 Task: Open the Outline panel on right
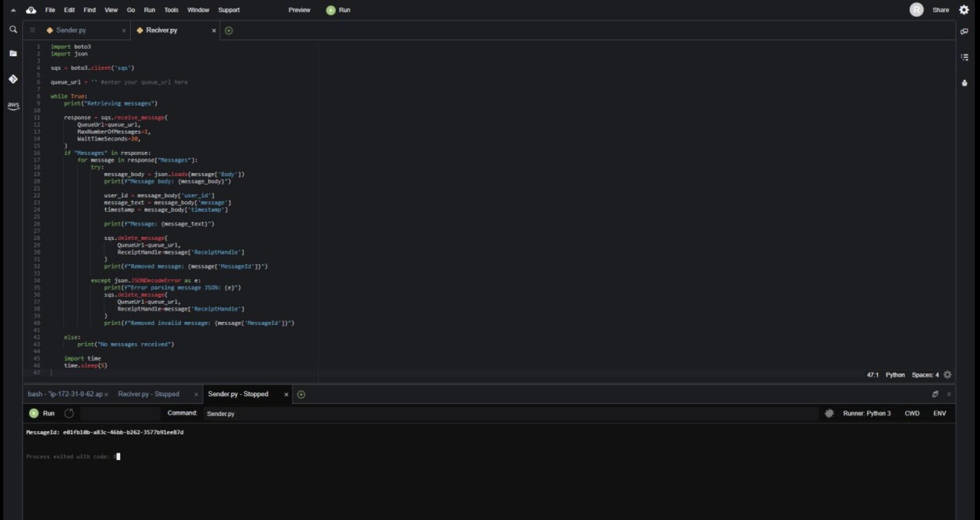pyautogui.click(x=965, y=57)
